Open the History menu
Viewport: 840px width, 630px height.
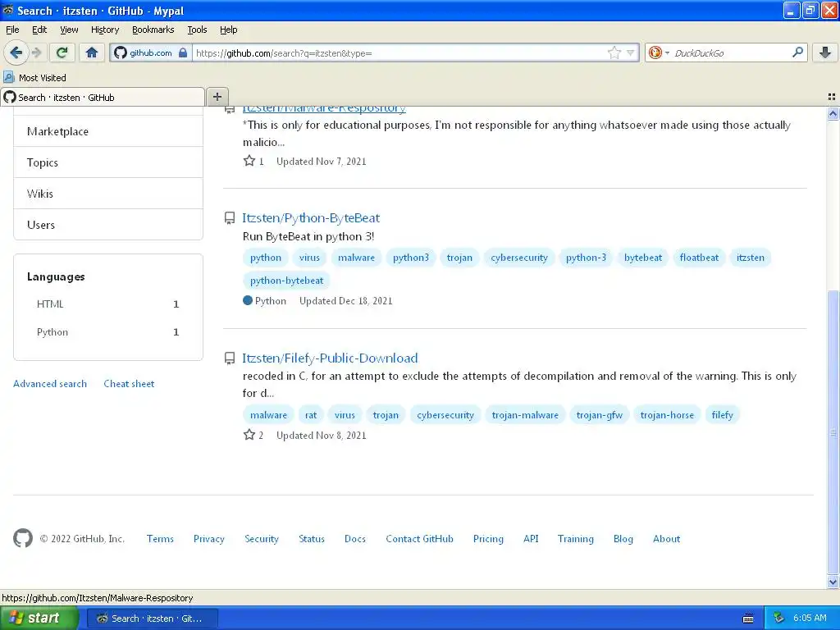[104, 30]
